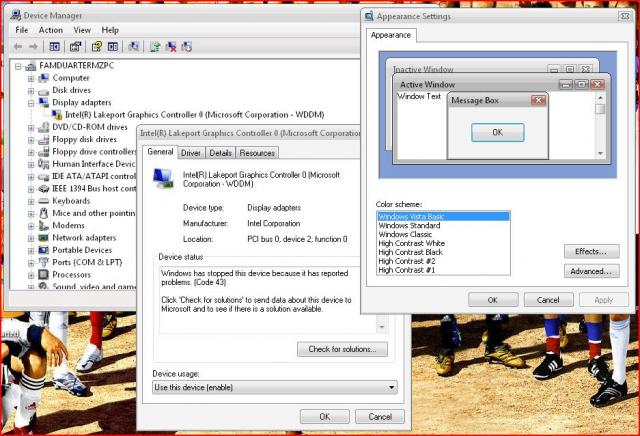Select the Processors category icon
This screenshot has height=436, width=640.
coord(43,274)
